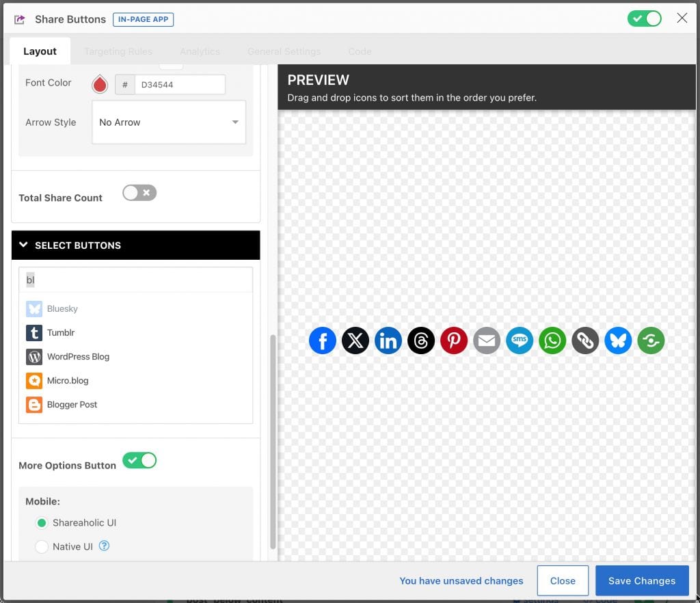Image resolution: width=700 pixels, height=603 pixels.
Task: Click the SMS icon in preview
Action: [x=520, y=340]
